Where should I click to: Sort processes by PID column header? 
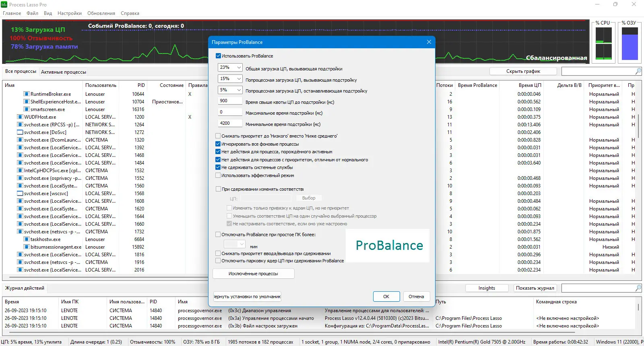[134, 85]
